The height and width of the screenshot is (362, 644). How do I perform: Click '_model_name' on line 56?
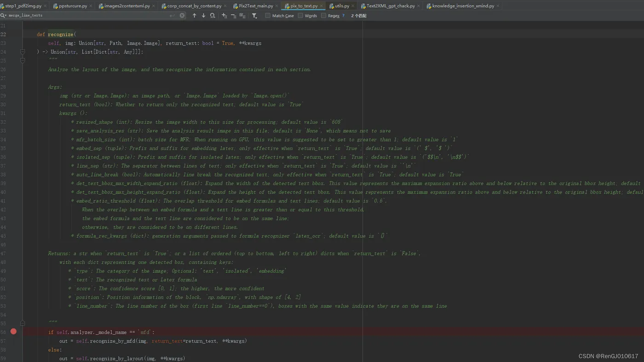[x=110, y=332]
